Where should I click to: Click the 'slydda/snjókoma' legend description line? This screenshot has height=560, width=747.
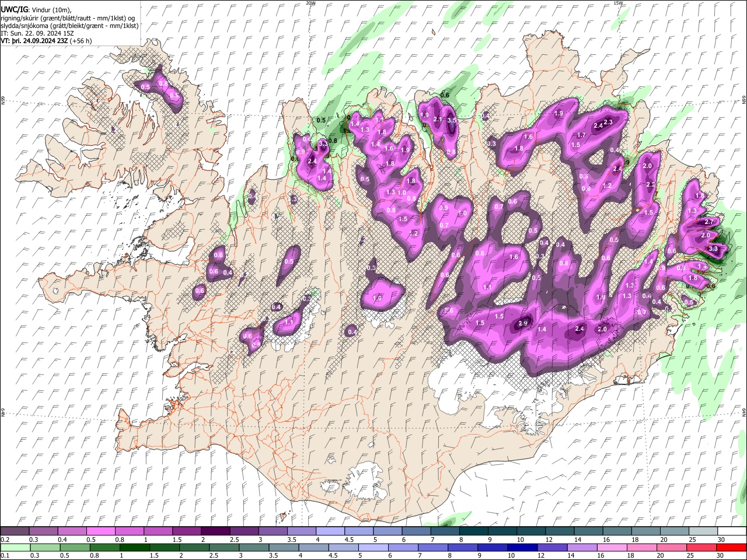69,26
